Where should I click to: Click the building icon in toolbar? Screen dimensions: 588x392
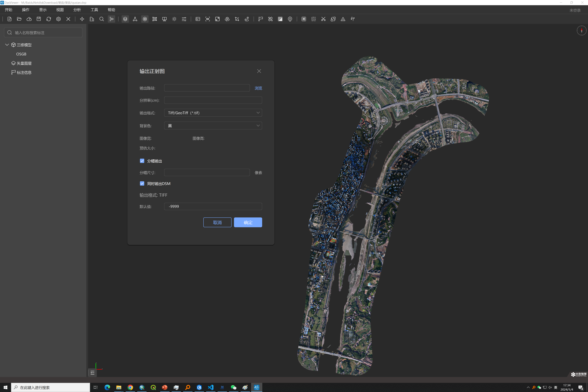click(92, 19)
